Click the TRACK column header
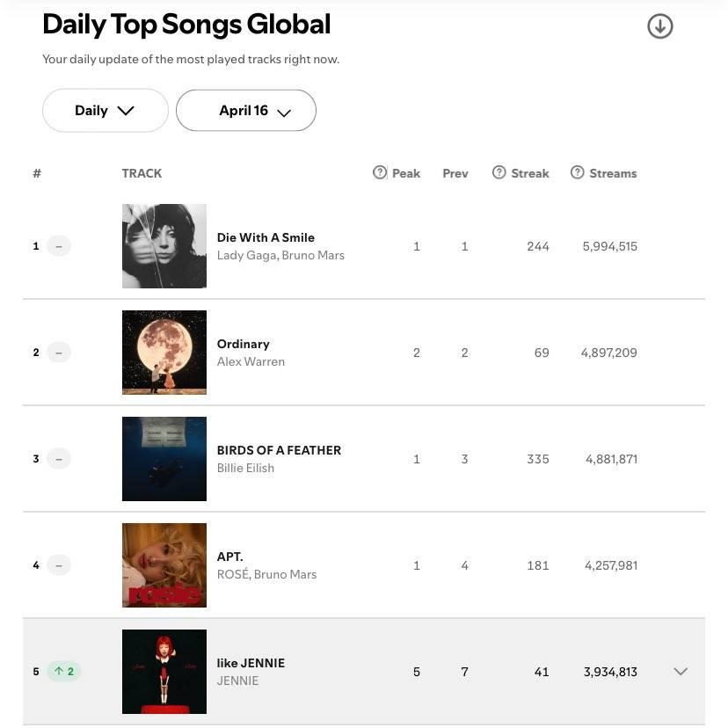Viewport: 728px width, 728px height. click(x=142, y=173)
